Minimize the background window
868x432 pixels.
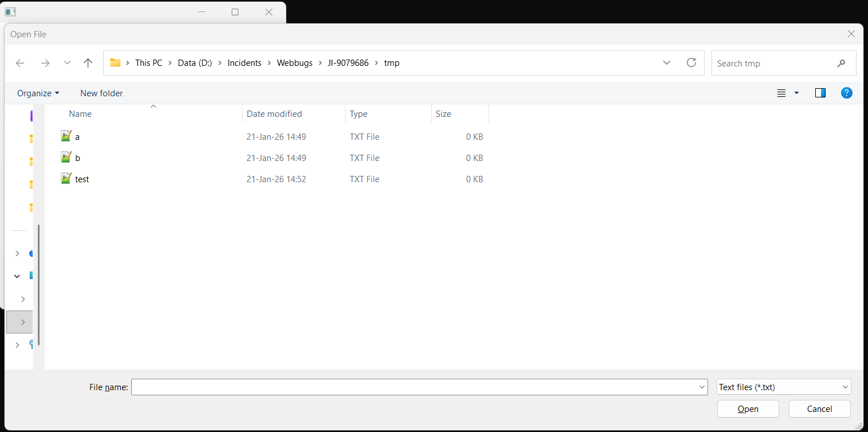pos(201,12)
